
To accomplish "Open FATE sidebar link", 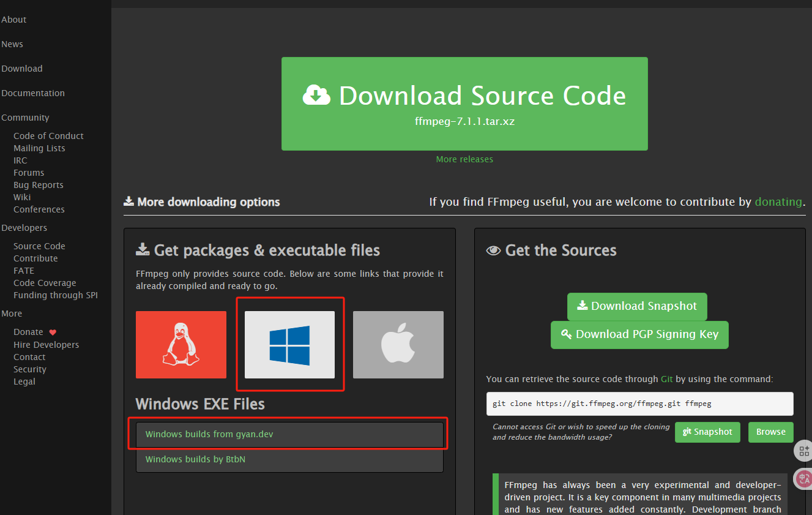I will click(x=24, y=271).
